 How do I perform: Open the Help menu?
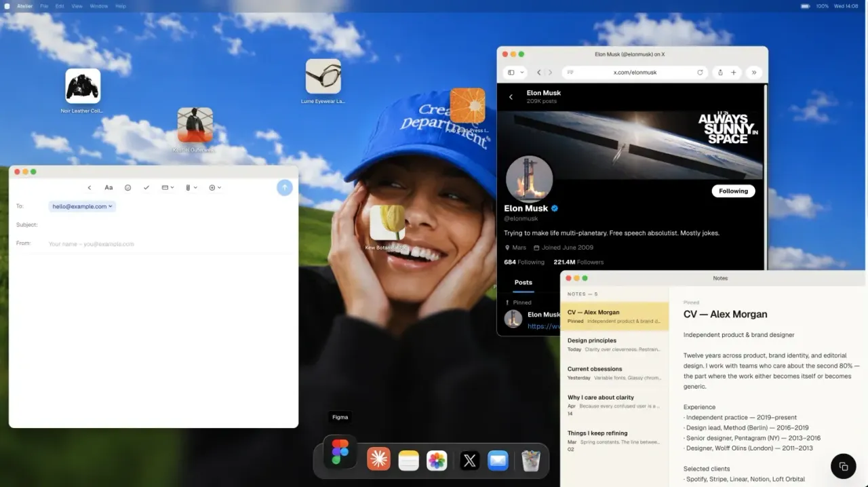pyautogui.click(x=121, y=6)
